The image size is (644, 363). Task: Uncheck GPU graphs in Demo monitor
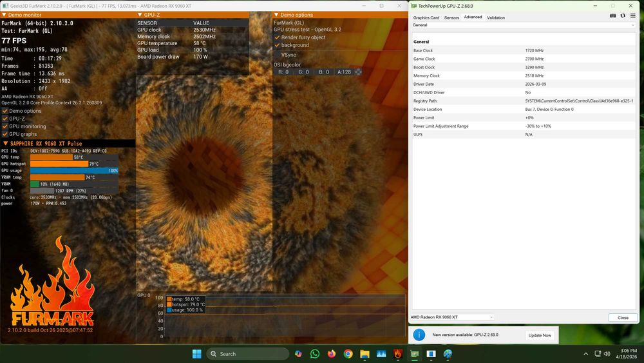click(5, 134)
